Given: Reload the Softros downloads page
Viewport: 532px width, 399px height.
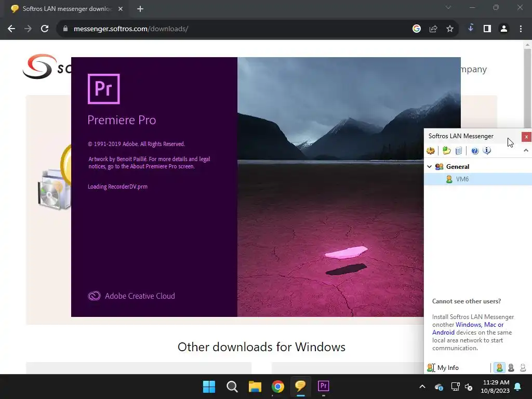Looking at the screenshot, I should coord(45,29).
